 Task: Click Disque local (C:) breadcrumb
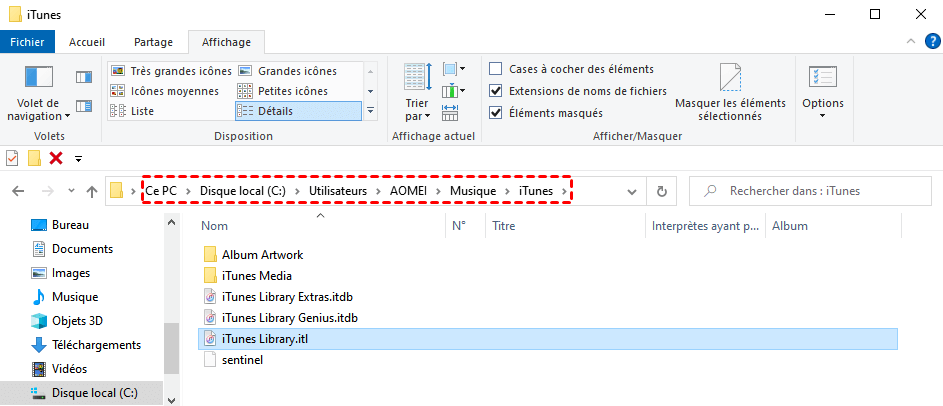coord(242,191)
